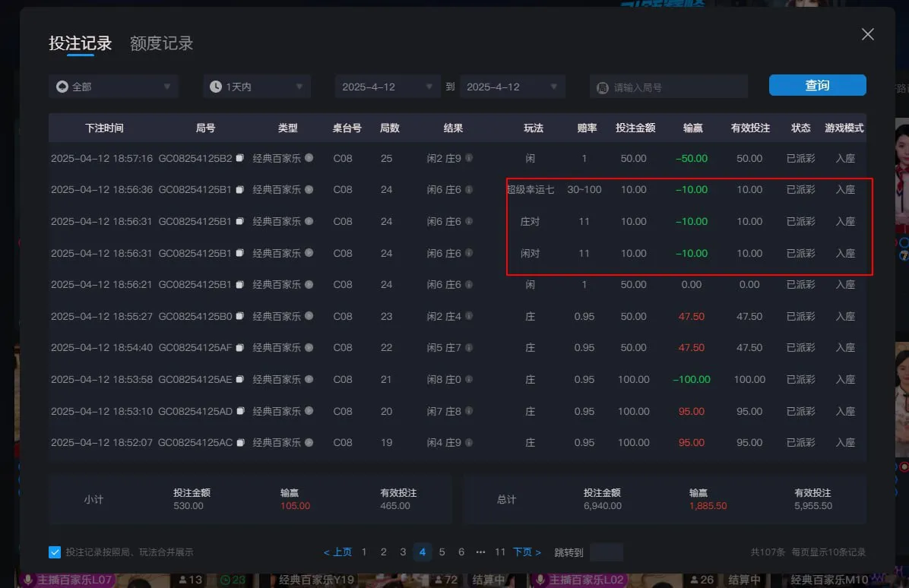
Task: Select the 投注记录 tab
Action: click(x=80, y=44)
